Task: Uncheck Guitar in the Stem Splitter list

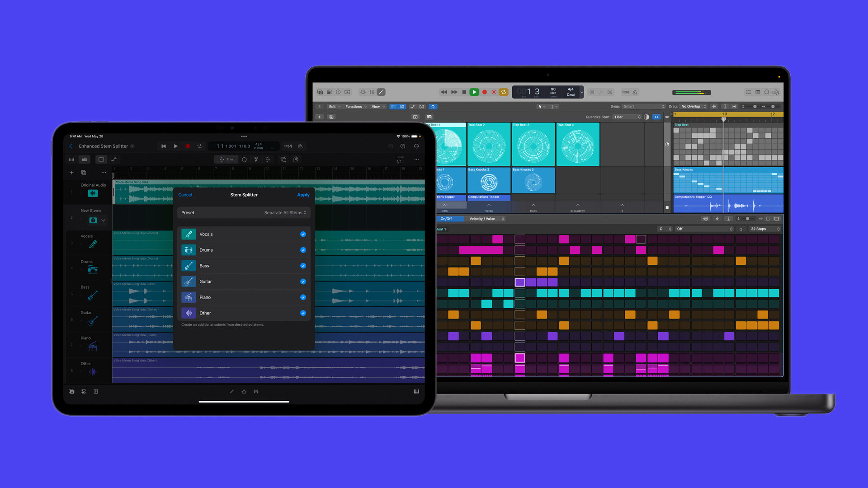Action: 303,281
